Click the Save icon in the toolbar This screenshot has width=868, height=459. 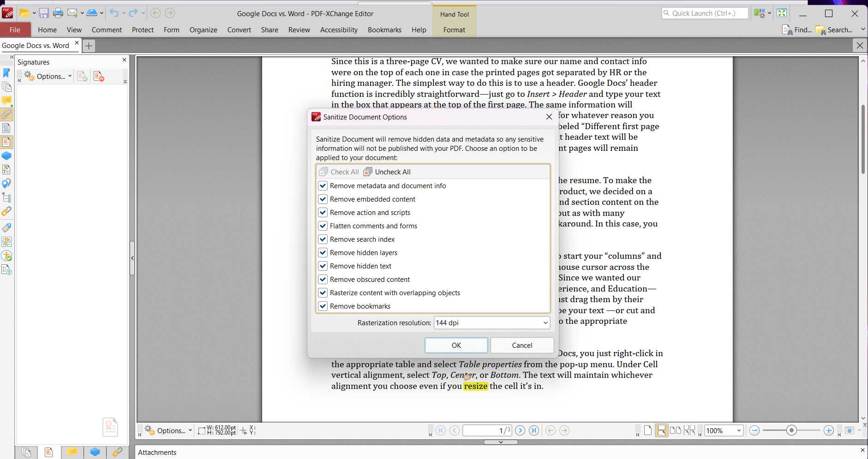(x=44, y=13)
